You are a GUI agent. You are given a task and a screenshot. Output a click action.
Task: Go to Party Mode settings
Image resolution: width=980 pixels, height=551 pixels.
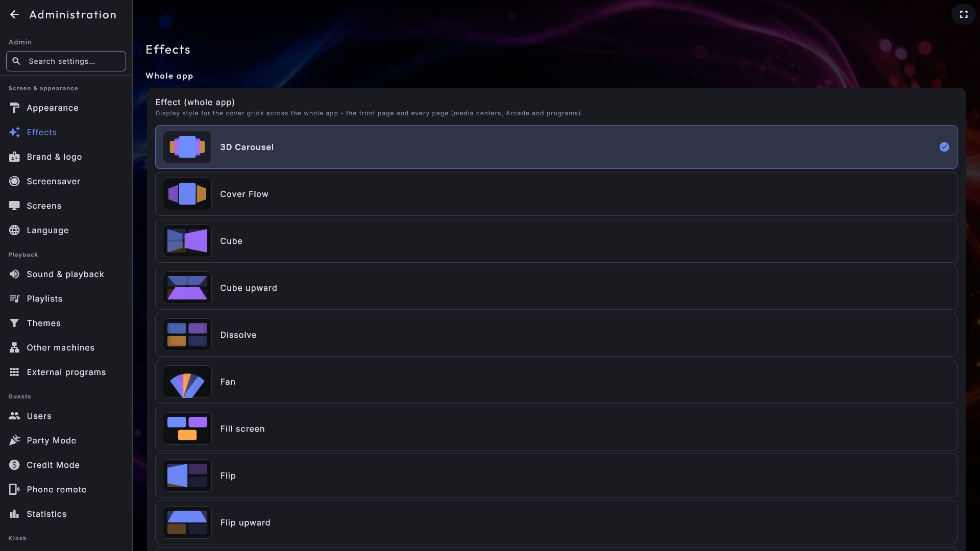point(66,440)
